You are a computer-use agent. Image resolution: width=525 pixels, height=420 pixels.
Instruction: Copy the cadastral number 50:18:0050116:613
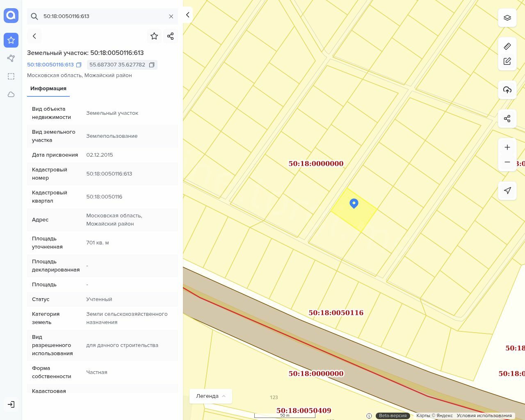(79, 65)
